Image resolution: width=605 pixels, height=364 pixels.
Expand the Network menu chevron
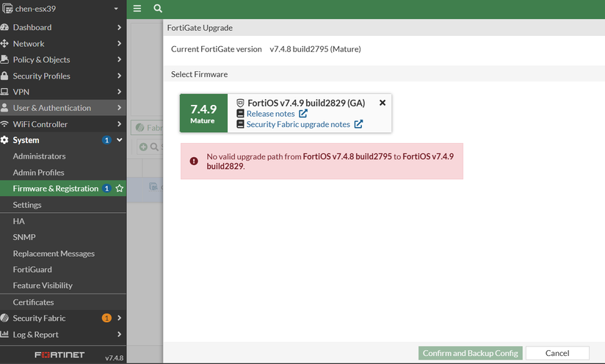119,43
